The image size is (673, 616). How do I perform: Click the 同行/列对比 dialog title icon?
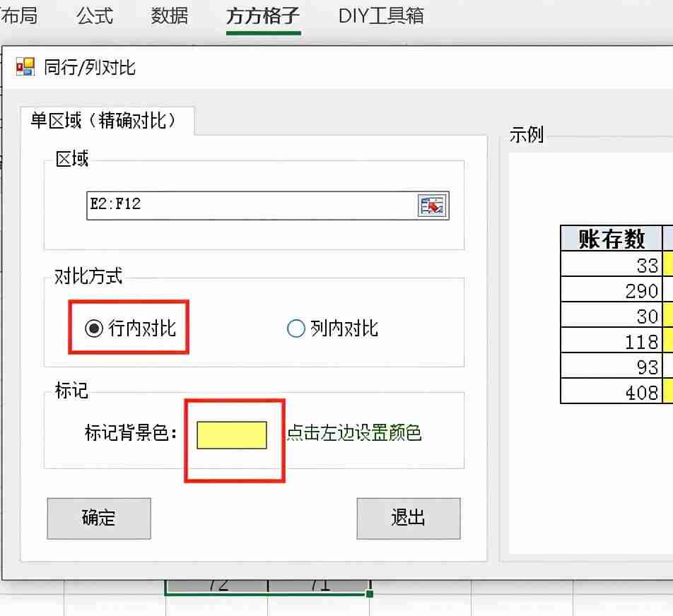pos(25,67)
